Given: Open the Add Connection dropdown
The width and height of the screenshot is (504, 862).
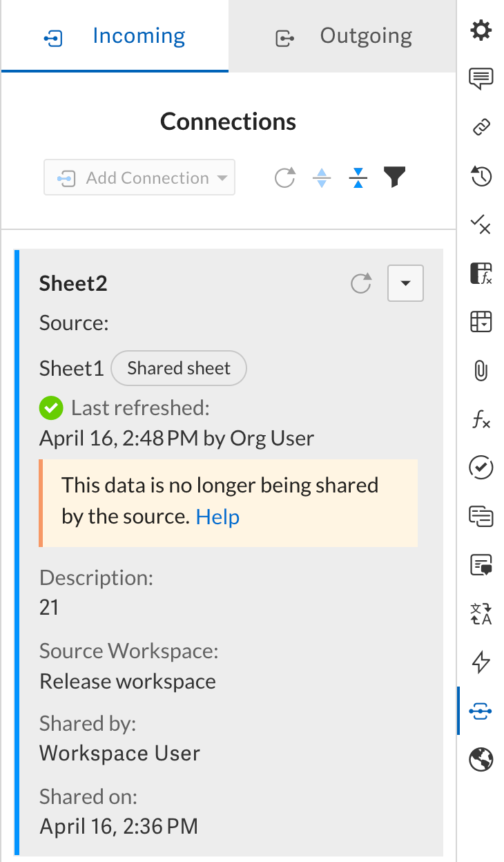Looking at the screenshot, I should point(139,177).
